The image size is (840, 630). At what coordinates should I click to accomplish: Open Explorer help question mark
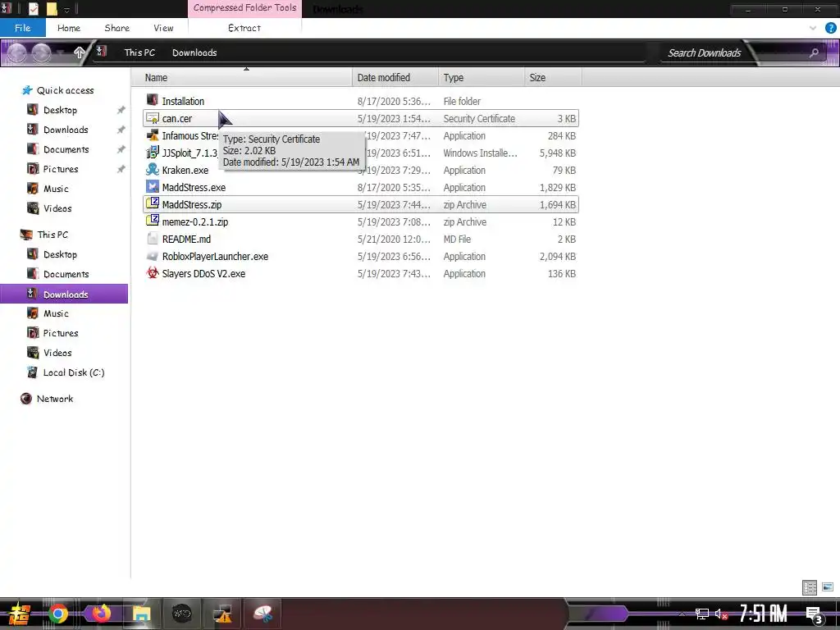(830, 28)
